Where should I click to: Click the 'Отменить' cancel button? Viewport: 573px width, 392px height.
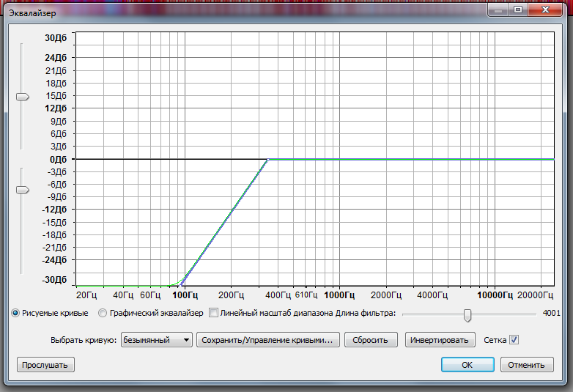(x=527, y=365)
